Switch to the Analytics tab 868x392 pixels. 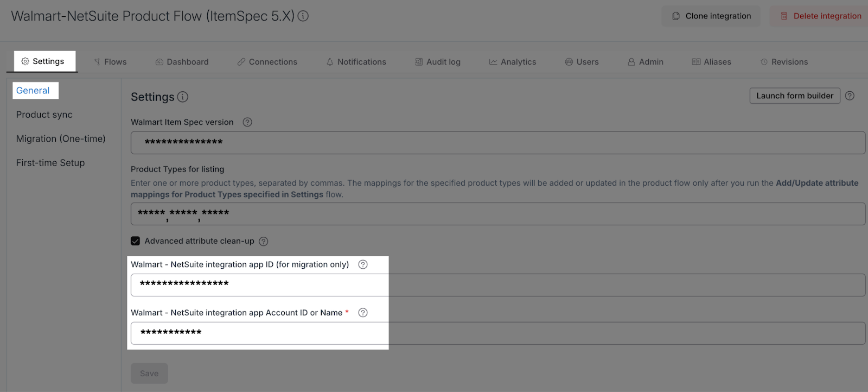512,62
